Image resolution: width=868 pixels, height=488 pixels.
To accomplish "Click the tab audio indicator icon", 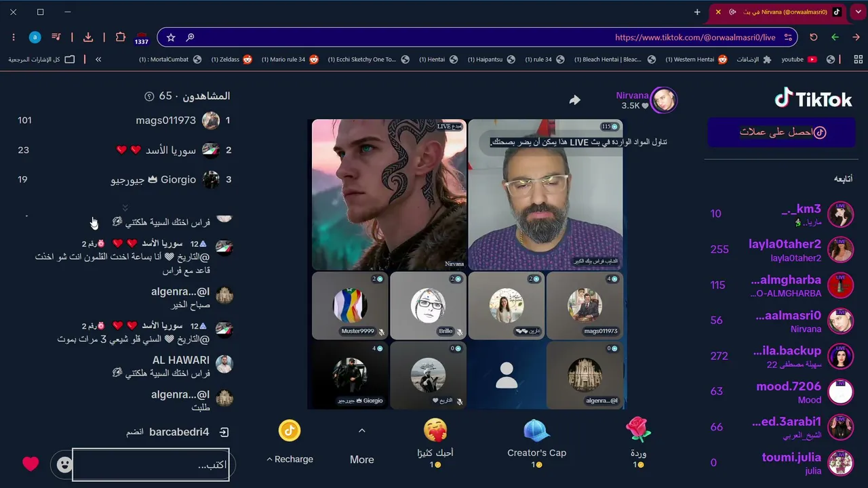I will click(732, 12).
